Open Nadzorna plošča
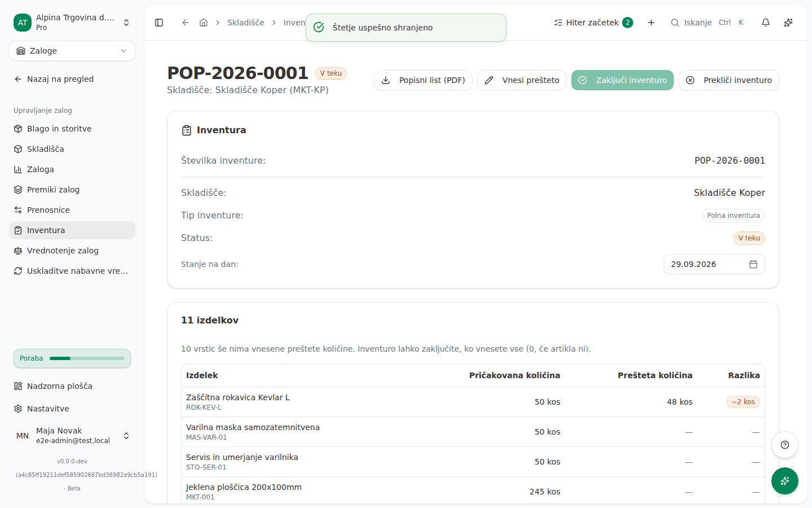 (x=72, y=386)
